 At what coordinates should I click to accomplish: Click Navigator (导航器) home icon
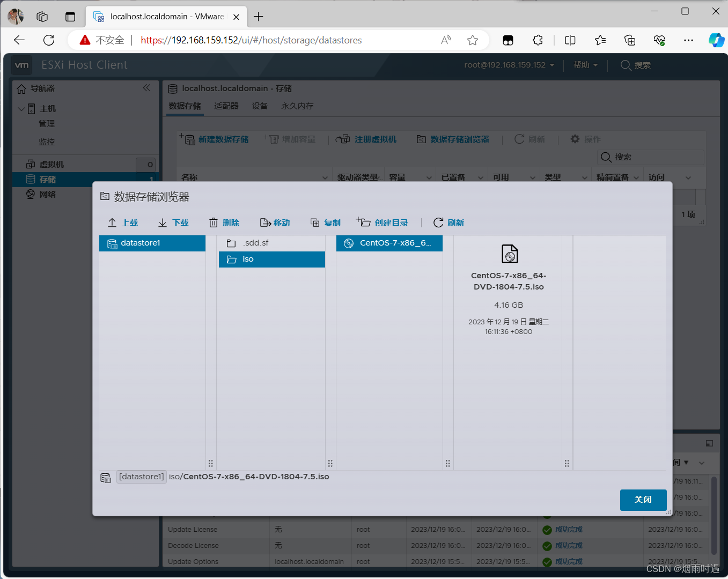(x=21, y=88)
